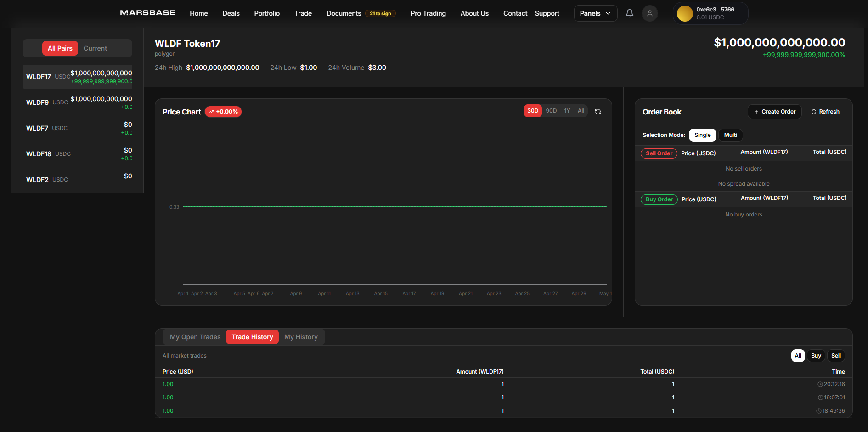Image resolution: width=868 pixels, height=432 pixels.
Task: Open the Pro Trading menu item
Action: (x=428, y=13)
